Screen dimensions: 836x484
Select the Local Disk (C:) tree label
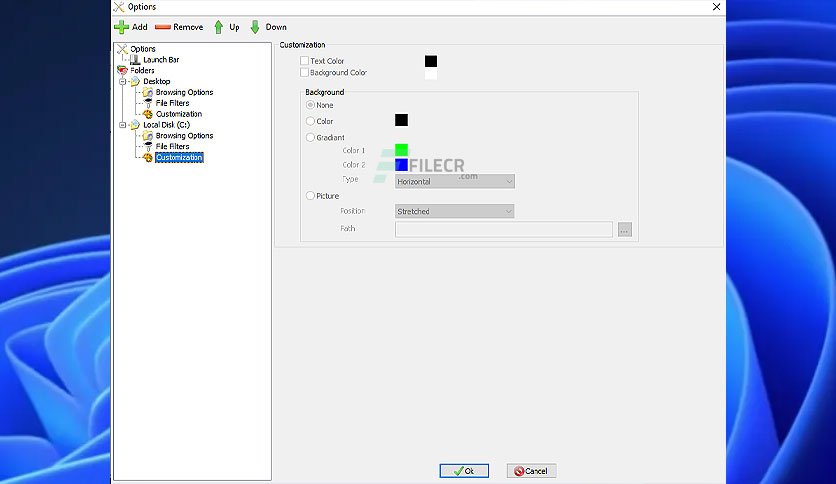click(166, 125)
